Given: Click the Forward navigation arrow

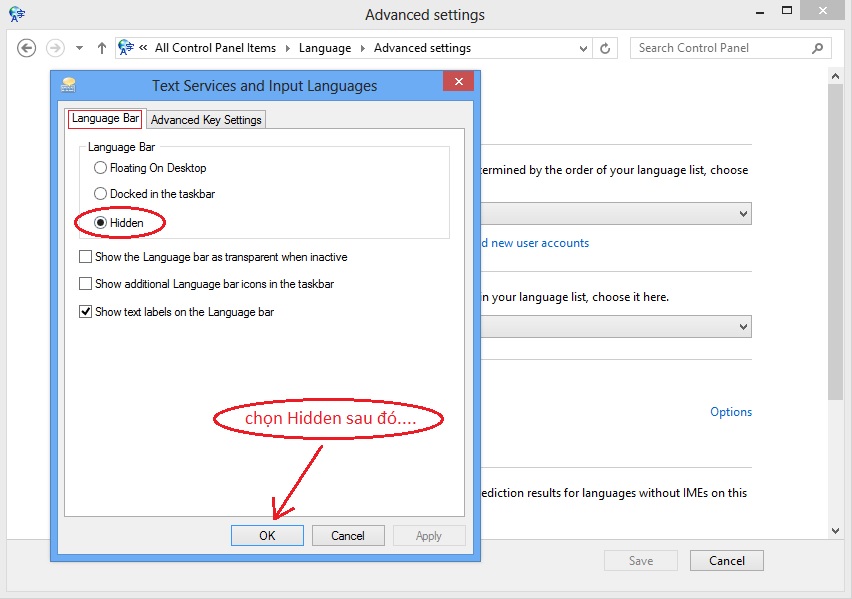Looking at the screenshot, I should coord(53,47).
